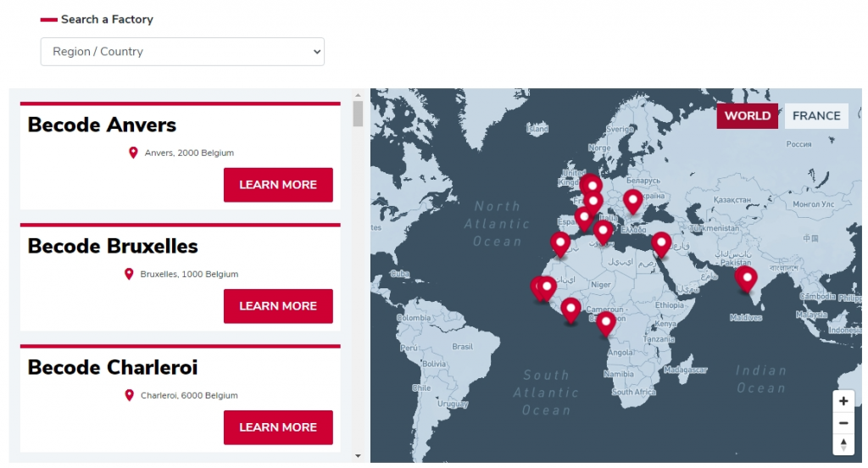The image size is (868, 468).
Task: Open the Becode Charleroi heading
Action: tap(113, 368)
